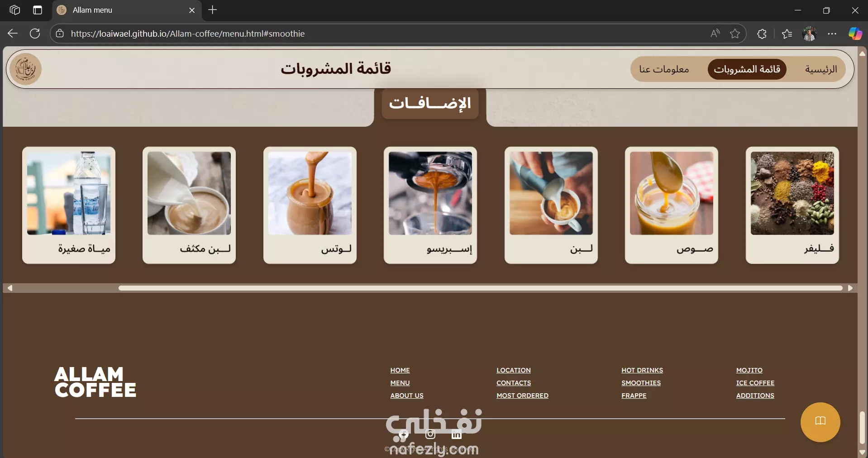Image resolution: width=868 pixels, height=458 pixels.
Task: Go to الرئيسية in the navbar
Action: coord(820,69)
